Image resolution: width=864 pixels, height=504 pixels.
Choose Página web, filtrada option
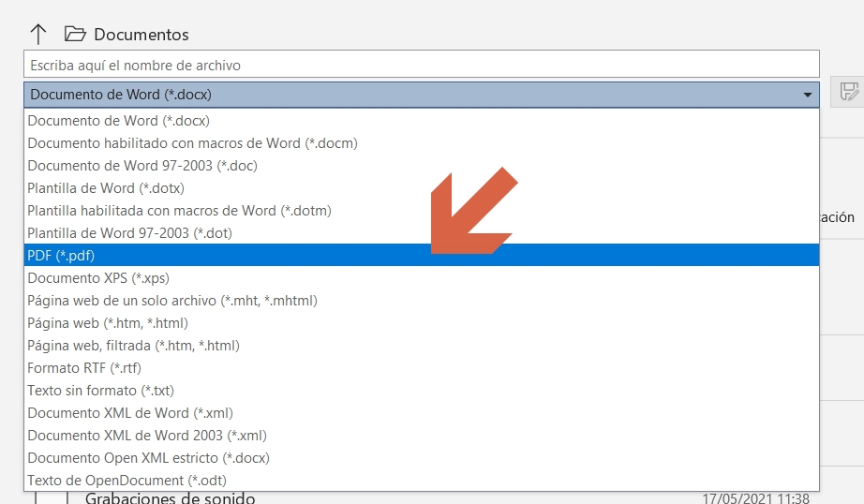tap(422, 346)
